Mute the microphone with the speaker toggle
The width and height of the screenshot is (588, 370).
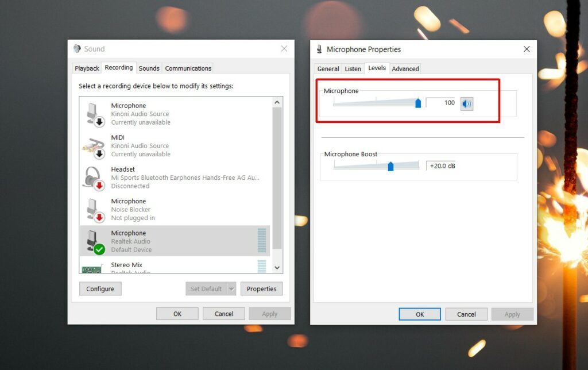coord(466,103)
